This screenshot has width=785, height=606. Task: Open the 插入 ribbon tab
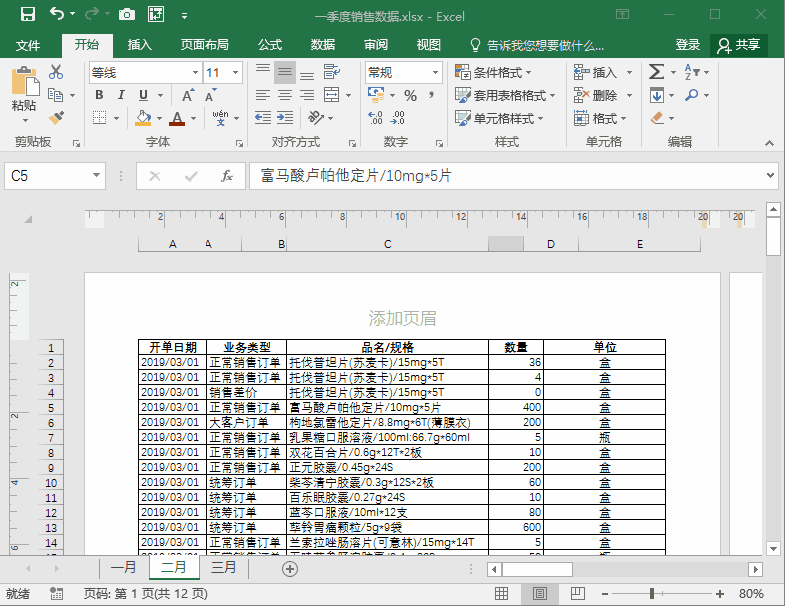[x=140, y=45]
